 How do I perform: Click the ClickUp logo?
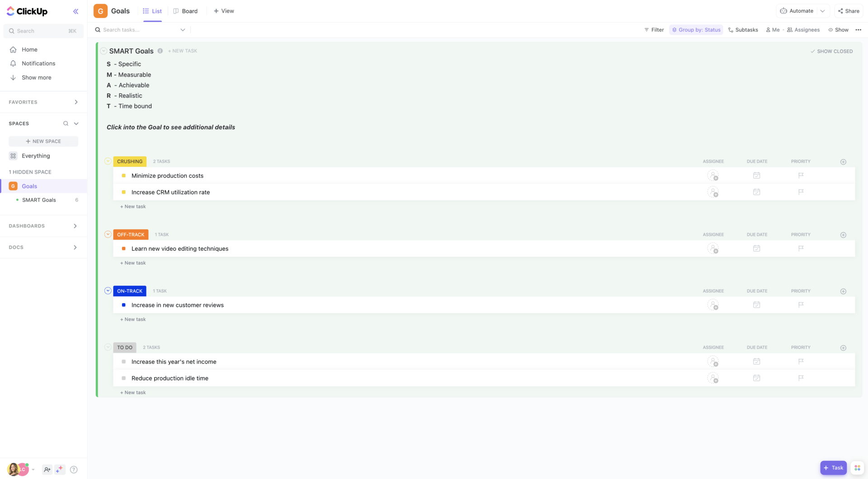tap(27, 11)
